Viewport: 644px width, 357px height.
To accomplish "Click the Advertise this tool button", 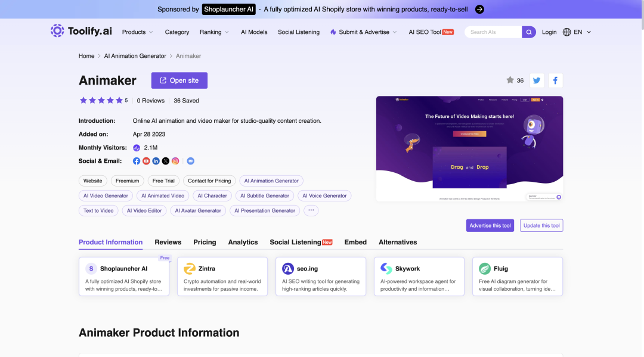I will [490, 225].
